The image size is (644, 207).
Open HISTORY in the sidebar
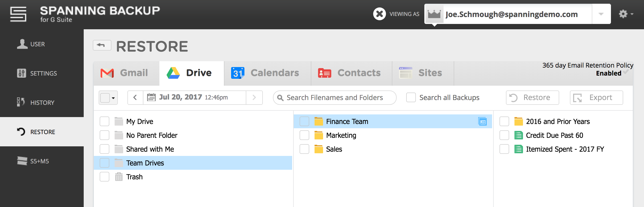42,102
